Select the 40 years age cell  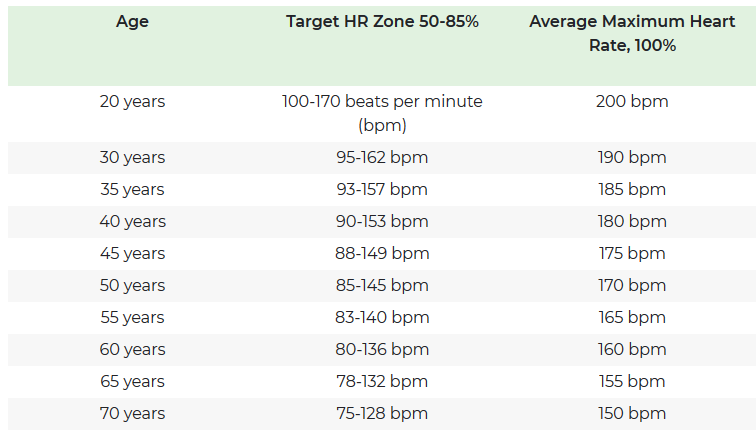coord(132,221)
